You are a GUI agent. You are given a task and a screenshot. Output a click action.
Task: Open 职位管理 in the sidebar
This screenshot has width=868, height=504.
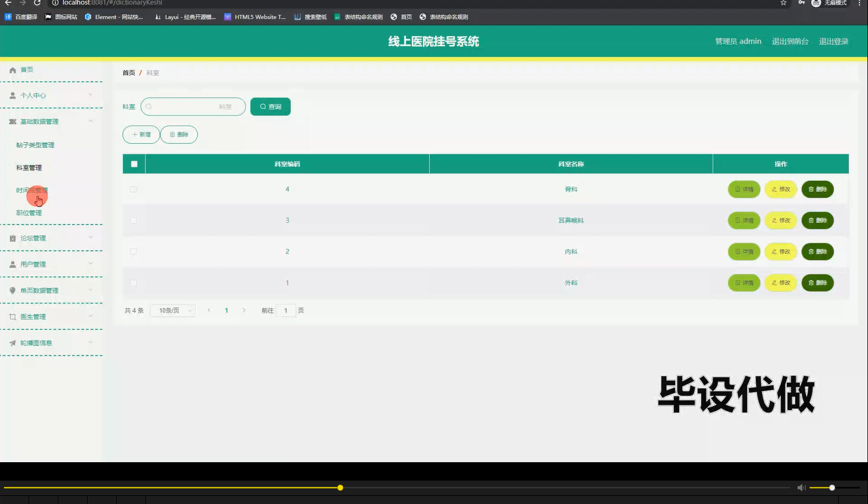tap(29, 213)
